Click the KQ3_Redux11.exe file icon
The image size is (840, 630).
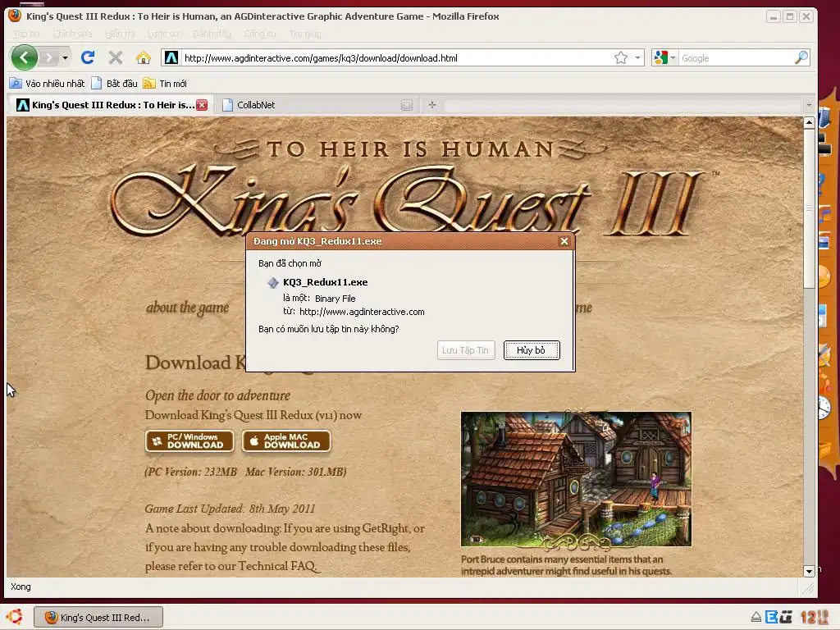(273, 282)
